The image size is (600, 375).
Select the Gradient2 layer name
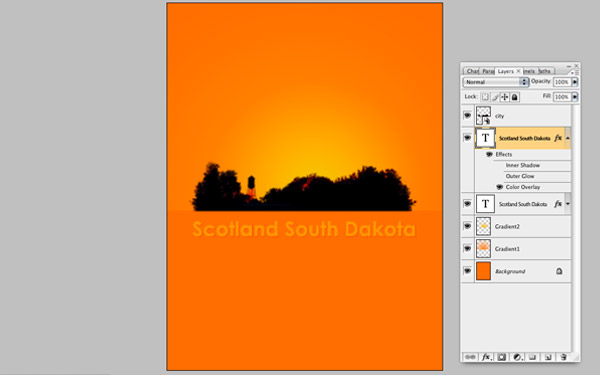pos(507,227)
